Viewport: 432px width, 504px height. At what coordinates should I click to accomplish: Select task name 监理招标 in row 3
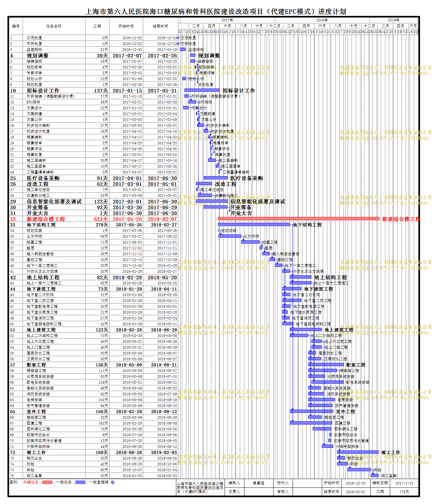(34, 50)
